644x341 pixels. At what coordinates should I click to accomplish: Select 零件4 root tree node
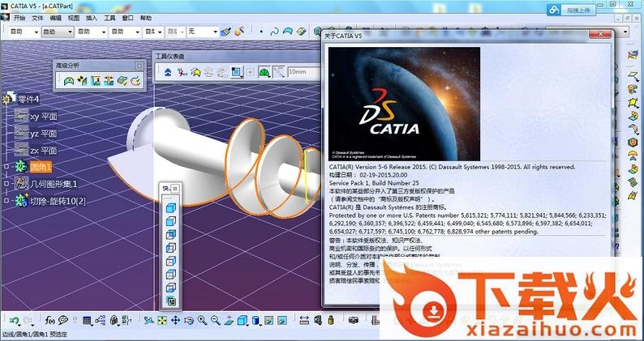(28, 99)
